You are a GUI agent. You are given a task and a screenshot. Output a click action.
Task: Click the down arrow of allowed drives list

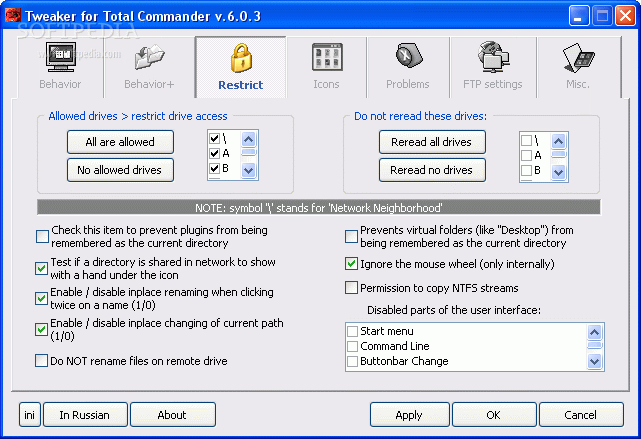click(x=249, y=170)
